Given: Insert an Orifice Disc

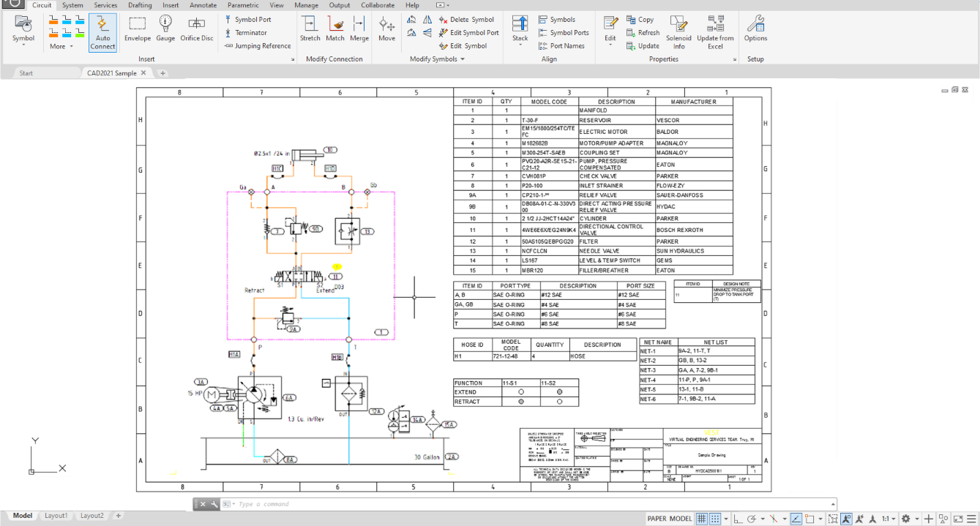Looking at the screenshot, I should (197, 29).
